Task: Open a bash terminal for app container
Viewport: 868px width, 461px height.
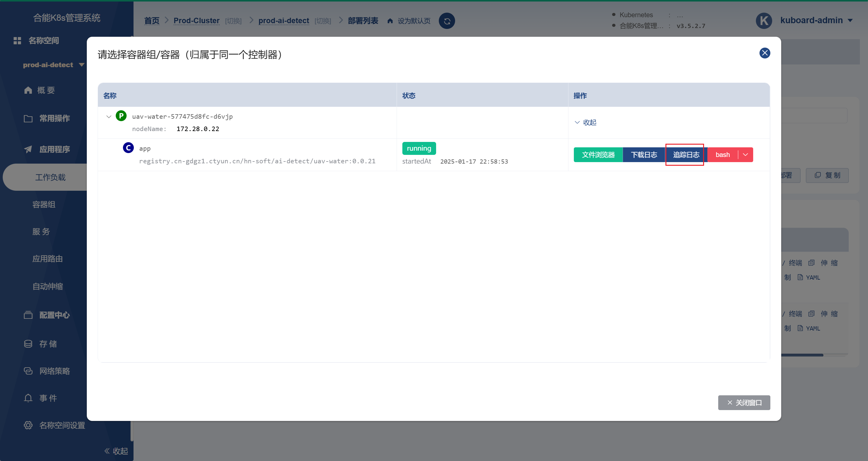Action: 722,155
